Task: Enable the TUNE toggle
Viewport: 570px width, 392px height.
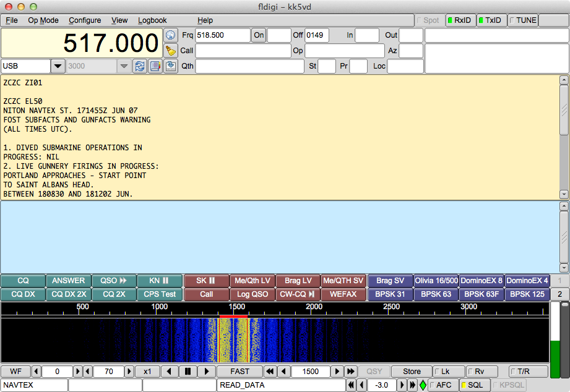Action: 523,20
